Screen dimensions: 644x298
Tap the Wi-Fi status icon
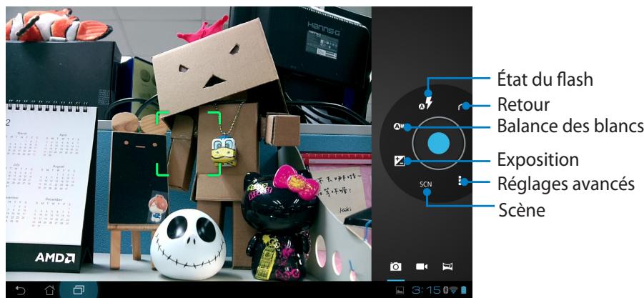pos(453,290)
